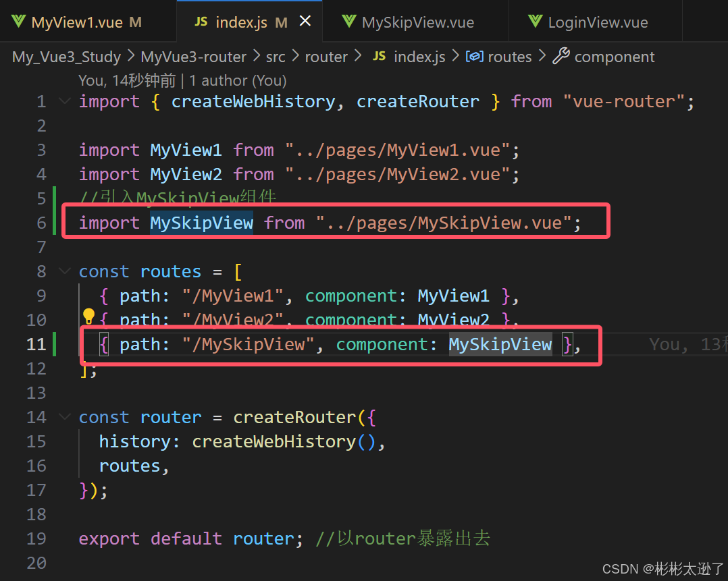Viewport: 728px width, 581px height.
Task: Click "vue-router" string on line 1
Action: 623,101
